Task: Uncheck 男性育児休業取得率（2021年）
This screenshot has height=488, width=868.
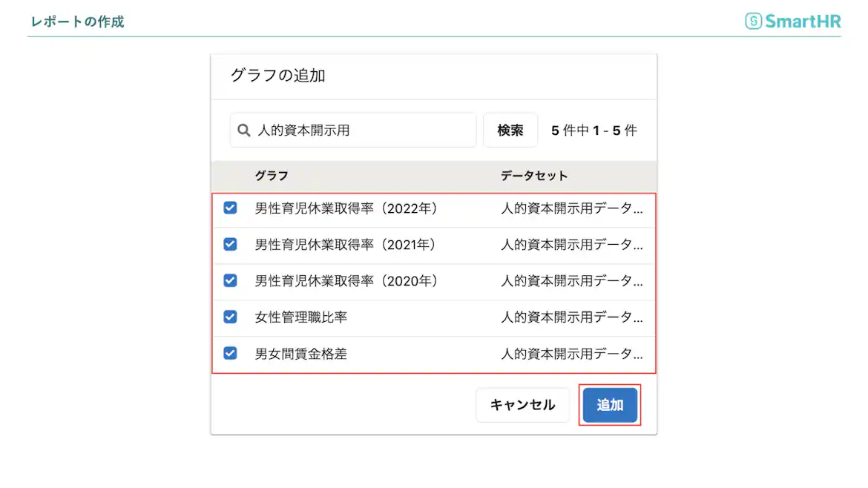Action: point(230,245)
